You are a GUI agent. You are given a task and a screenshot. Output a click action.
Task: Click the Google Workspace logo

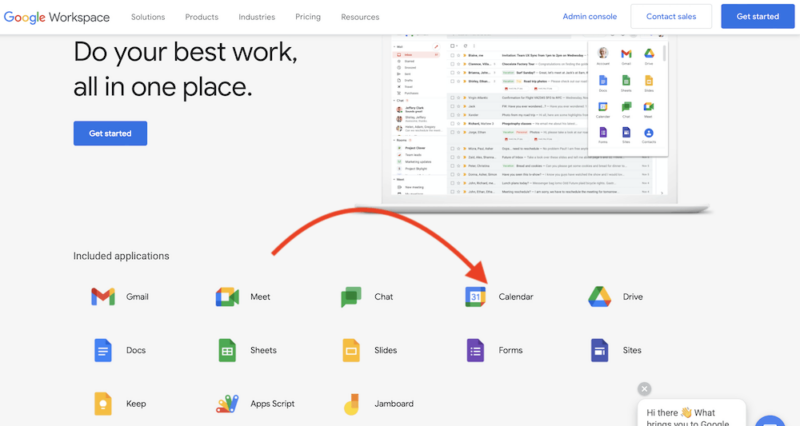pos(57,17)
